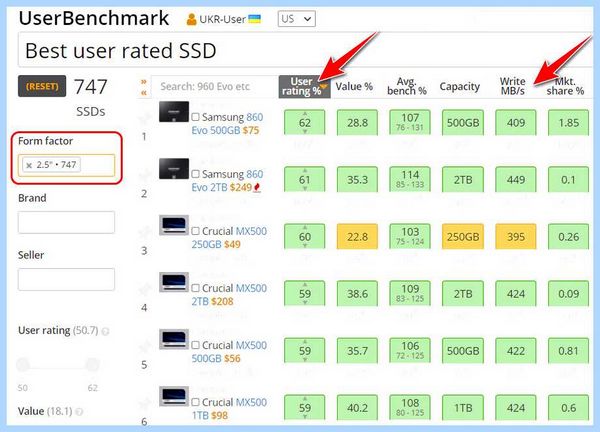Open the MX500 2TB link
This screenshot has width=600, height=432.
point(229,295)
